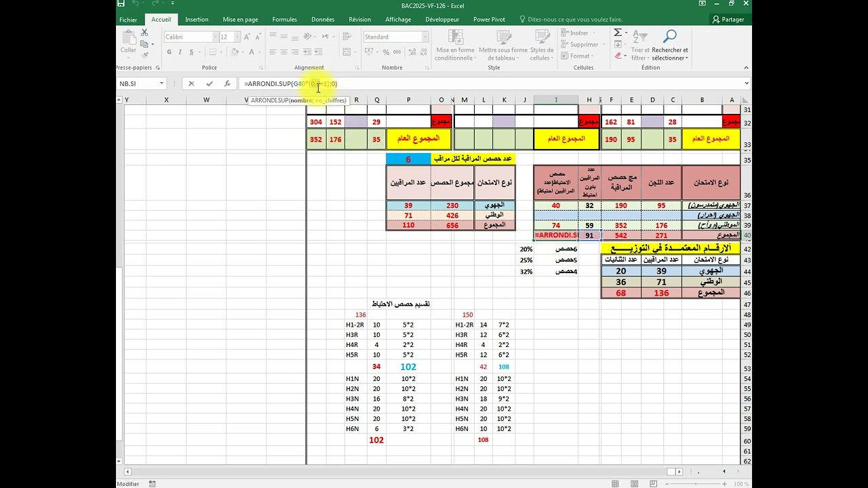Switch to the Formules tab
The height and width of the screenshot is (488, 868).
(x=285, y=20)
